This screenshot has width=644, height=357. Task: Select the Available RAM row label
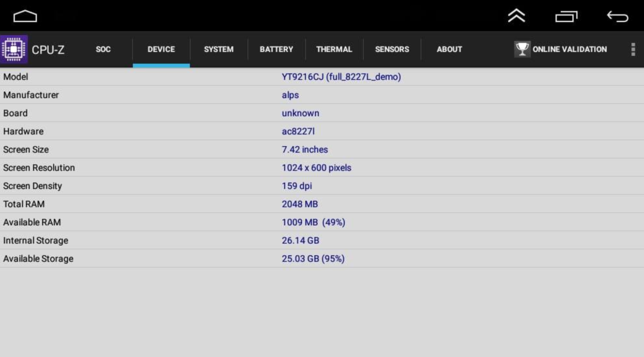tap(32, 222)
